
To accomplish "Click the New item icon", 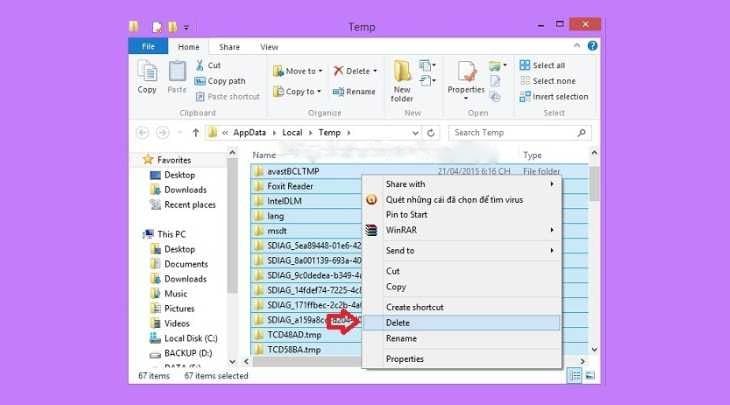I will [x=427, y=66].
